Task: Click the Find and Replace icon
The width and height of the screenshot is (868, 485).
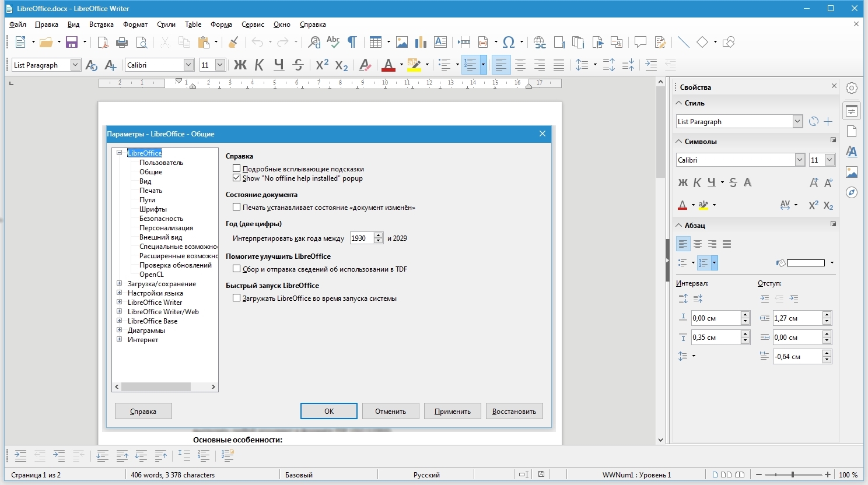Action: (x=314, y=42)
